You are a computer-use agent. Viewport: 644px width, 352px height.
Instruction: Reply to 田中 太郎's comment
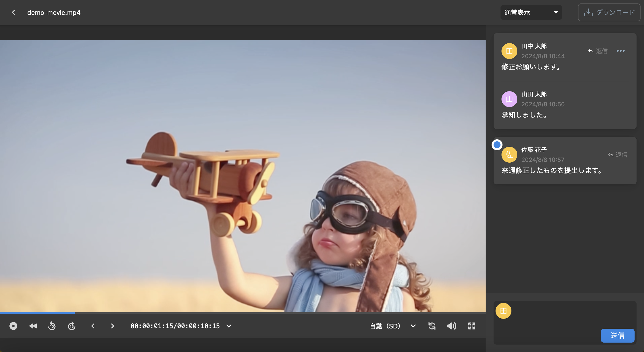[x=598, y=51]
